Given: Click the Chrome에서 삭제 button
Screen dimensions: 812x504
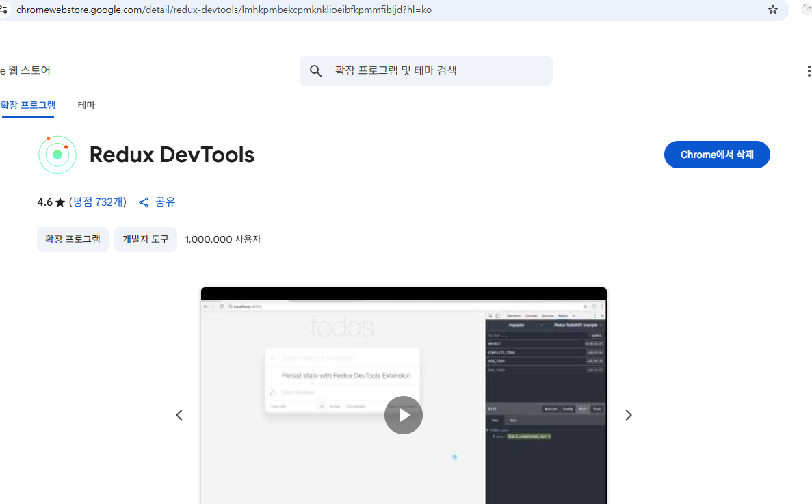Looking at the screenshot, I should tap(717, 154).
